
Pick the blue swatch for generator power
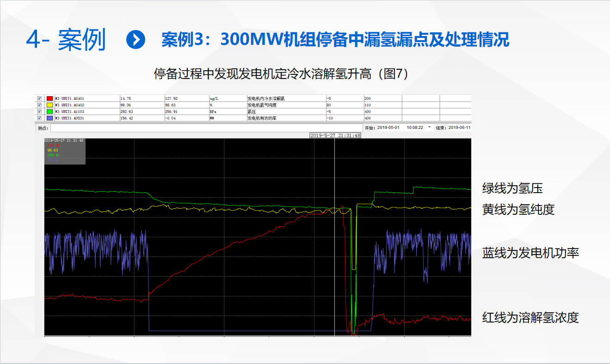[49, 118]
